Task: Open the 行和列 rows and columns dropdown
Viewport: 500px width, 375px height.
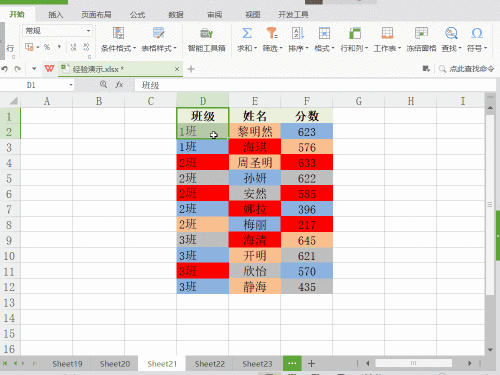Action: tap(354, 48)
